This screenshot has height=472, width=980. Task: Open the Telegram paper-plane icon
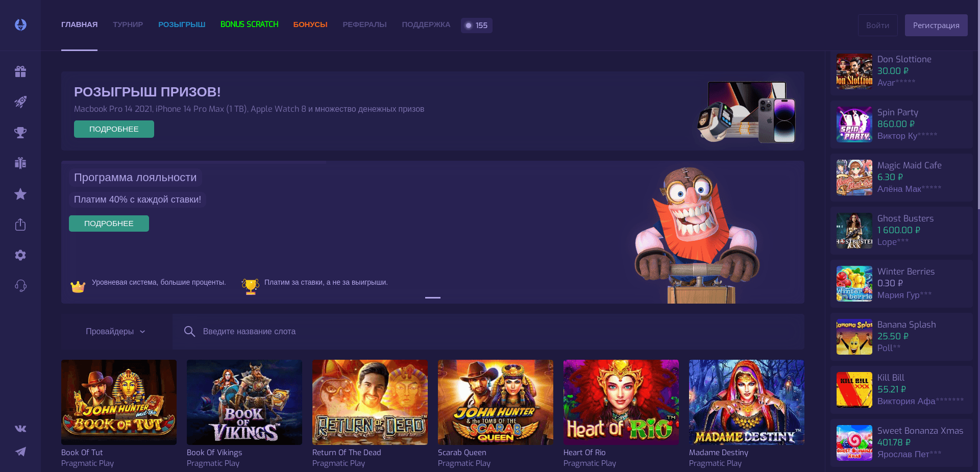(20, 452)
